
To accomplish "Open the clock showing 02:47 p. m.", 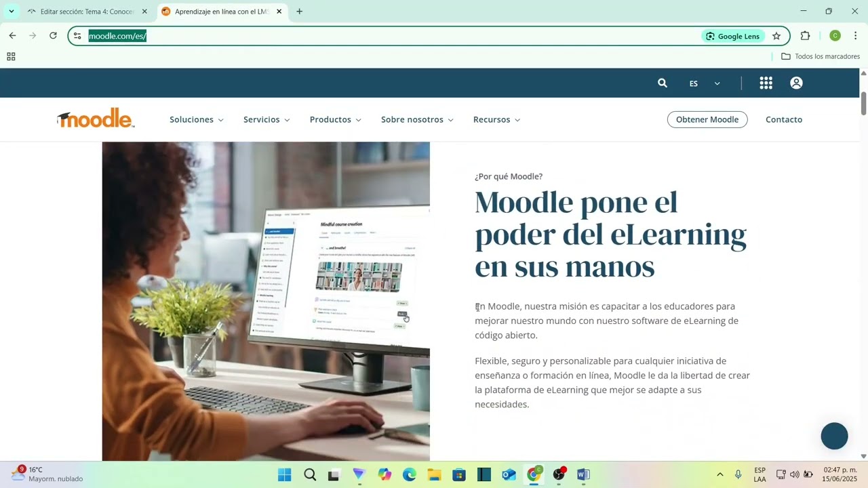I will coord(840,474).
